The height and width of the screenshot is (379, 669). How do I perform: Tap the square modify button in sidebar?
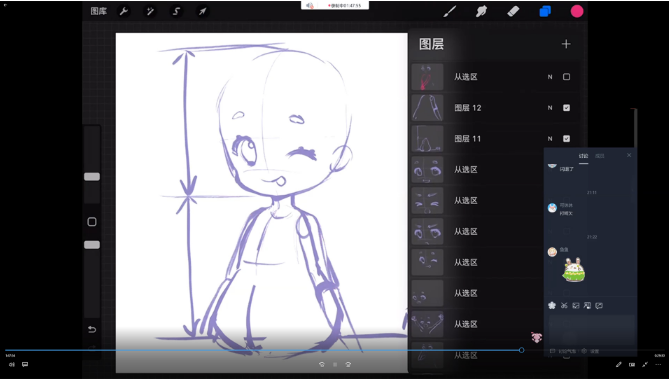pyautogui.click(x=92, y=222)
